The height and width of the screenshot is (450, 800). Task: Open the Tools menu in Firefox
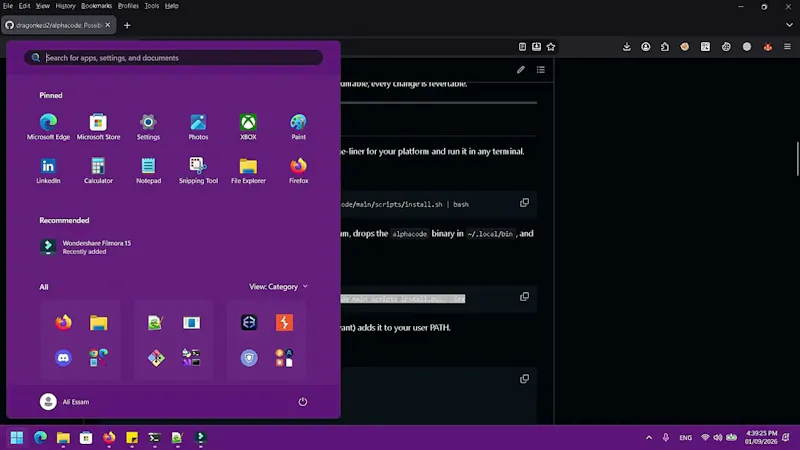point(151,6)
